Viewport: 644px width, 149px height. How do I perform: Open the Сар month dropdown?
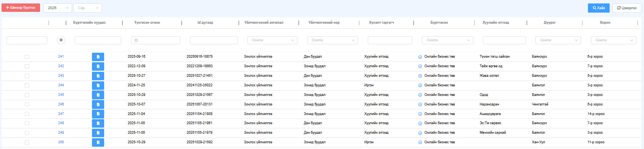pyautogui.click(x=87, y=8)
